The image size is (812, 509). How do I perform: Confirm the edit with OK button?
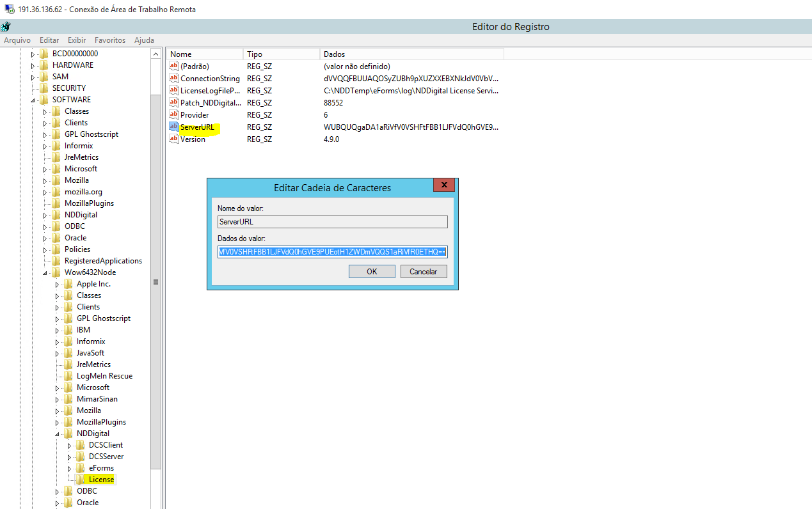click(x=372, y=272)
